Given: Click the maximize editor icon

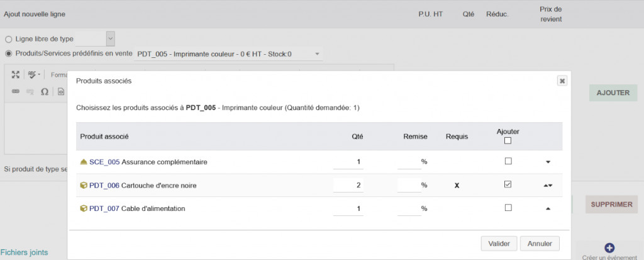Looking at the screenshot, I should (16, 74).
